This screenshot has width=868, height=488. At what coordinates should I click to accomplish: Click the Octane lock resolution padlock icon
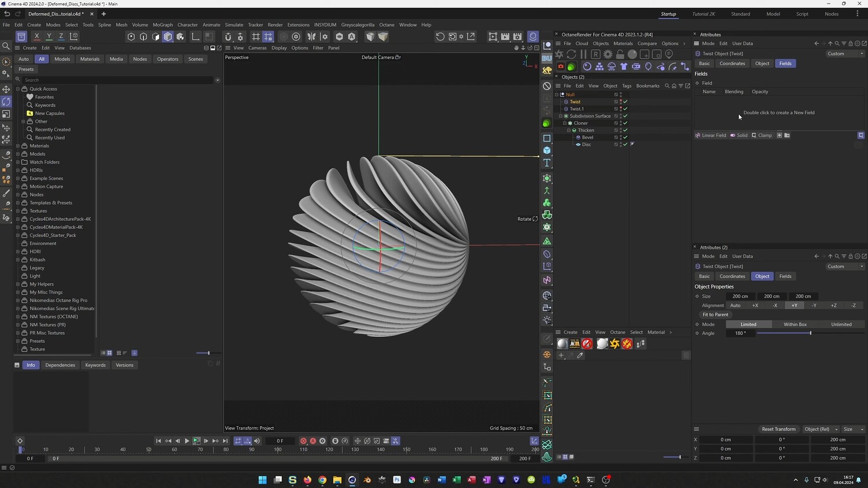point(620,54)
